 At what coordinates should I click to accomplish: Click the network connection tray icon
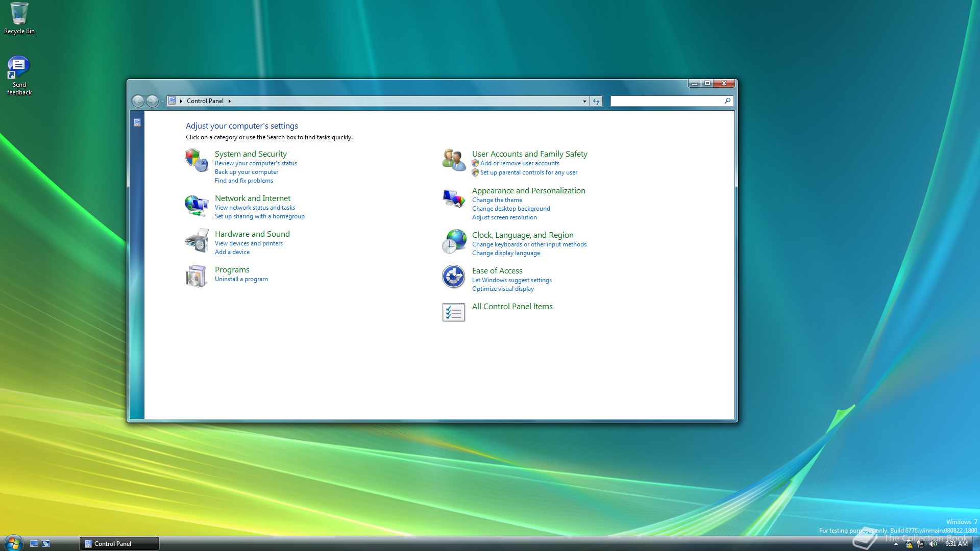[x=921, y=544]
